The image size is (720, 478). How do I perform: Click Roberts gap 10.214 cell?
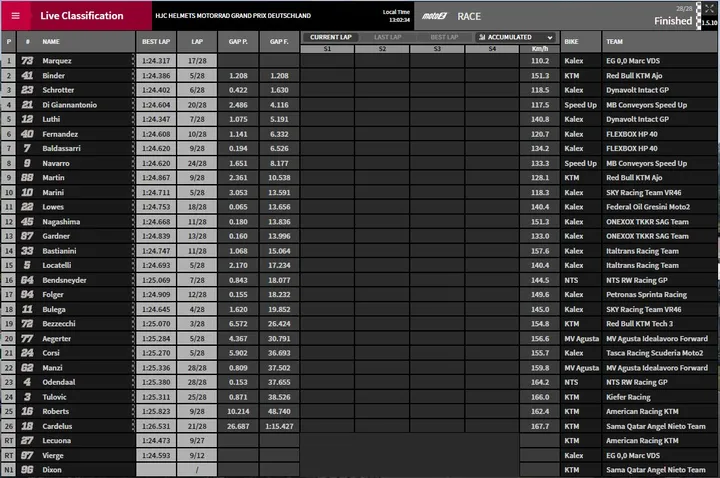coord(238,411)
